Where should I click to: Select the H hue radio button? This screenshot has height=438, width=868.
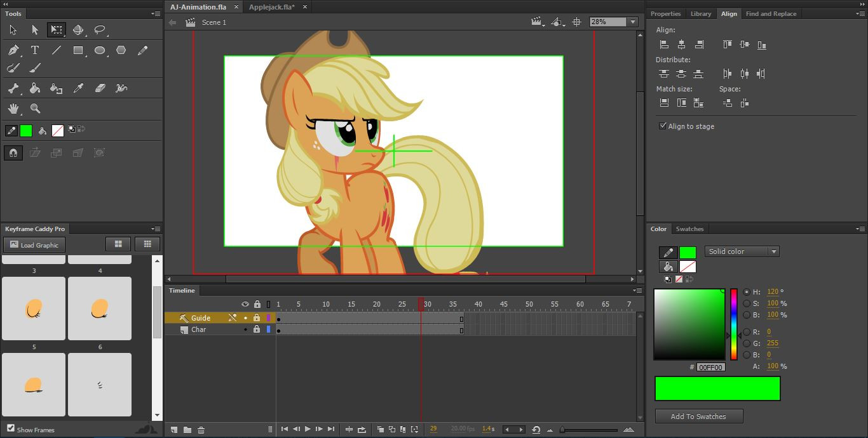[x=747, y=292]
